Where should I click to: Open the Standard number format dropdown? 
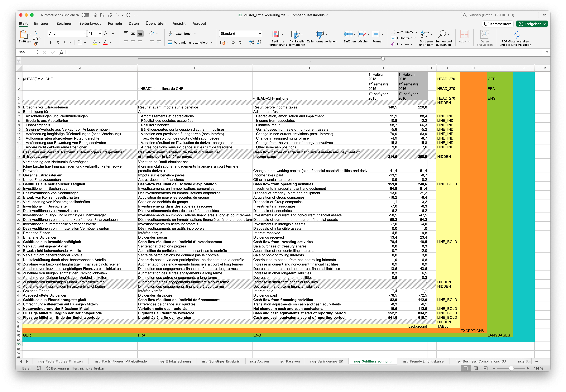pos(240,33)
